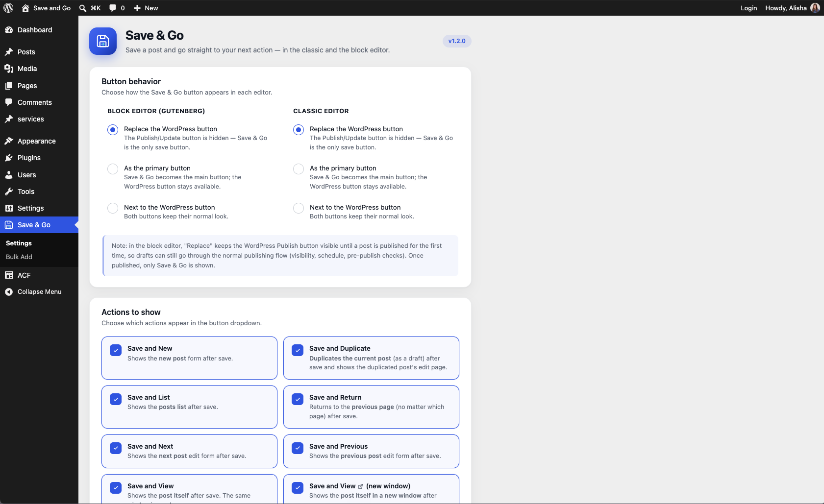
Task: Select Classic editor Next to the WordPress button
Action: click(299, 208)
